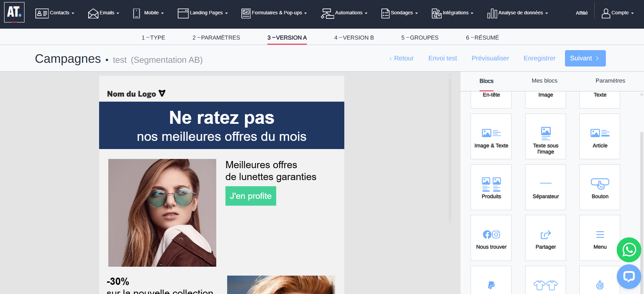Add the PayPal block
The height and width of the screenshot is (294, 644).
[491, 280]
